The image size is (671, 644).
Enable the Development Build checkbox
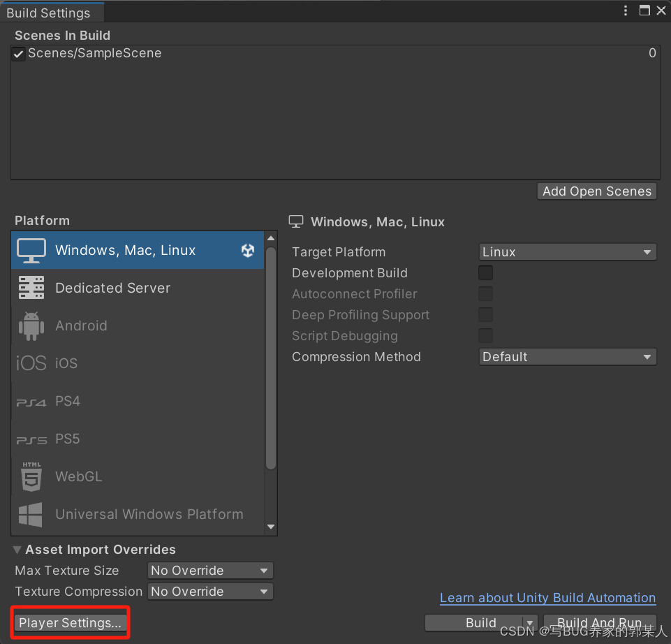(x=486, y=273)
